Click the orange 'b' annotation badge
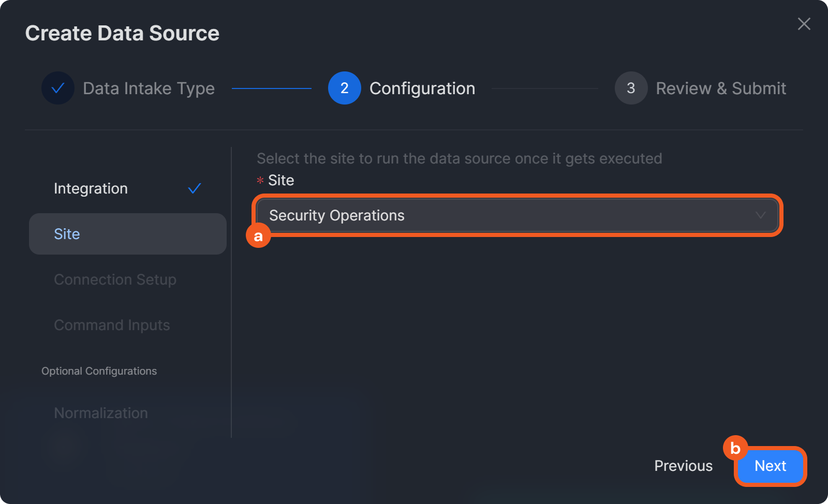Screen dimensions: 828x504 [735, 448]
